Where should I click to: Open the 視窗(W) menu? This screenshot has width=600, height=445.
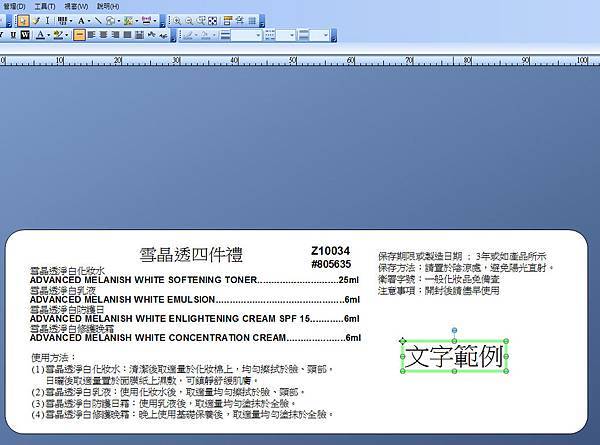click(76, 7)
